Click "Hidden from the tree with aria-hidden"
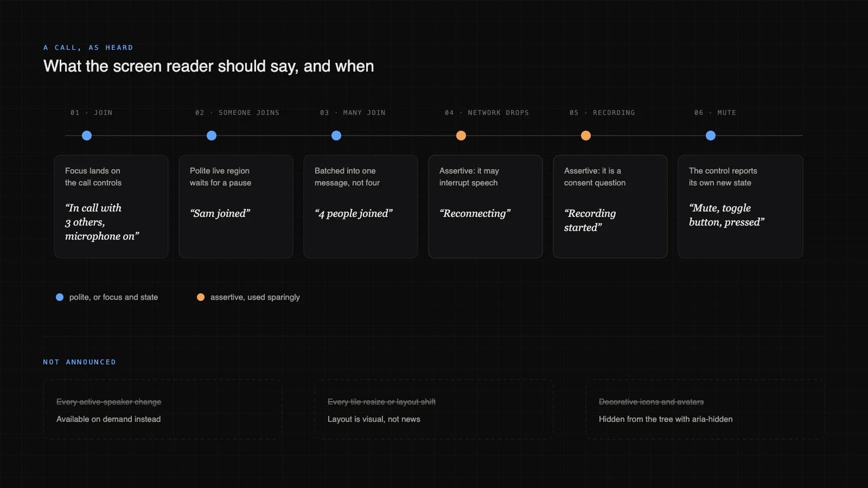Image resolution: width=868 pixels, height=488 pixels. tap(666, 419)
